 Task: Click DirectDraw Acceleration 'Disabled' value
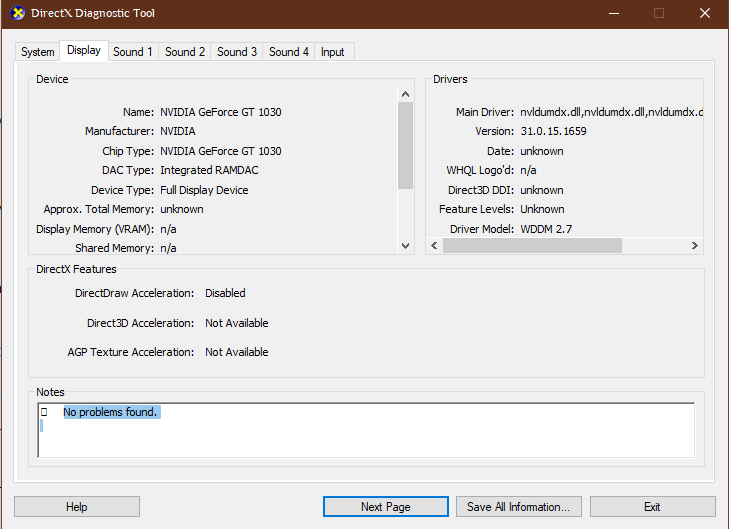pyautogui.click(x=225, y=293)
